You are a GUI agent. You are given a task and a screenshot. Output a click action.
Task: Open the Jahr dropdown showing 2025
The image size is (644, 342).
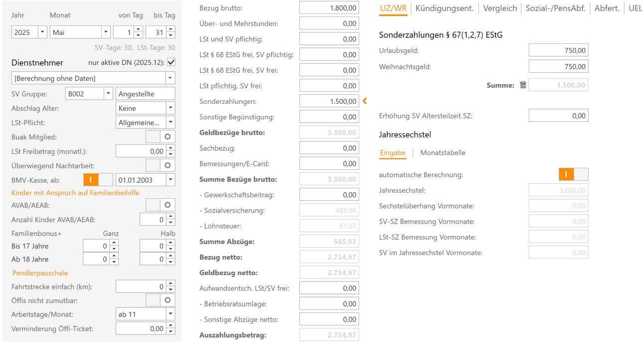(41, 31)
